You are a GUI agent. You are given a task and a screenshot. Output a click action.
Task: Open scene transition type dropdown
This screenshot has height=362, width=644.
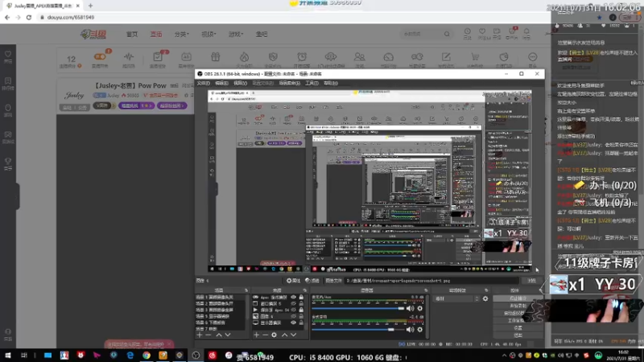(455, 298)
